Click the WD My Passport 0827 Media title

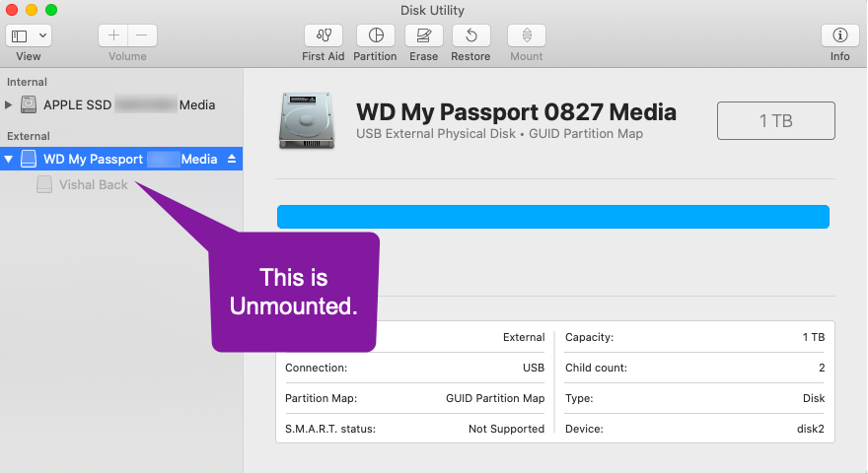coord(516,111)
